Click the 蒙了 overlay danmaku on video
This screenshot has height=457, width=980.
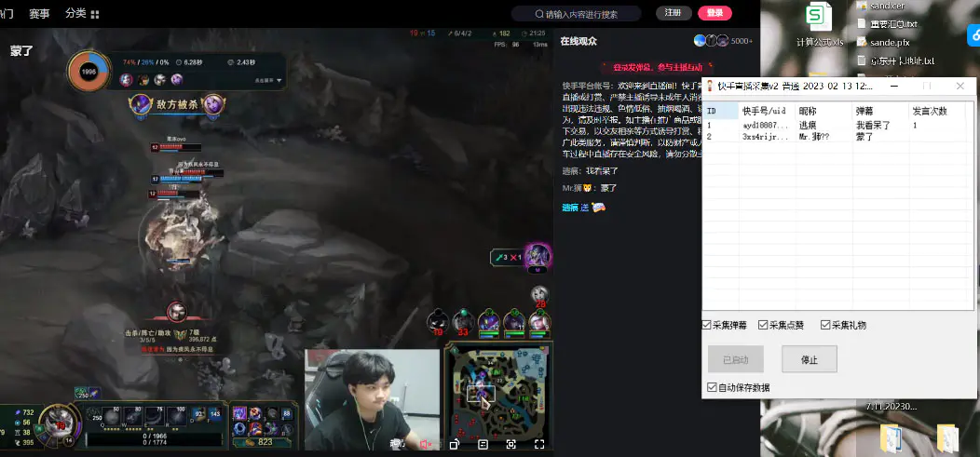(20, 51)
